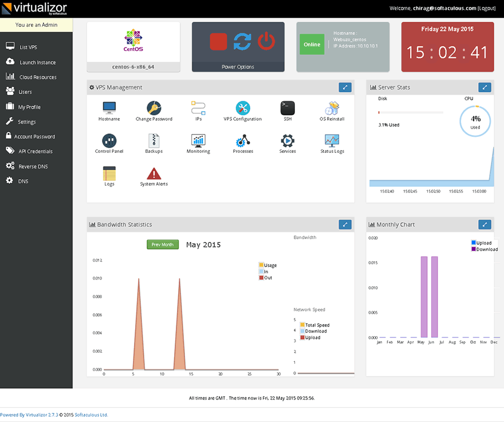The image size is (504, 422).
Task: Select List VPS in the sidebar
Action: [28, 48]
